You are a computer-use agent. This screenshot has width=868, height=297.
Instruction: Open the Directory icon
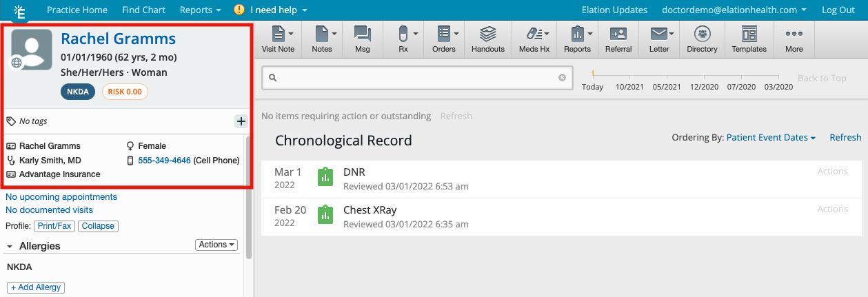tap(702, 39)
